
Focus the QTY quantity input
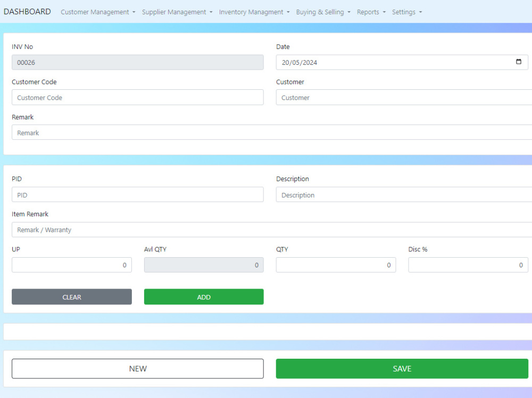click(x=336, y=265)
